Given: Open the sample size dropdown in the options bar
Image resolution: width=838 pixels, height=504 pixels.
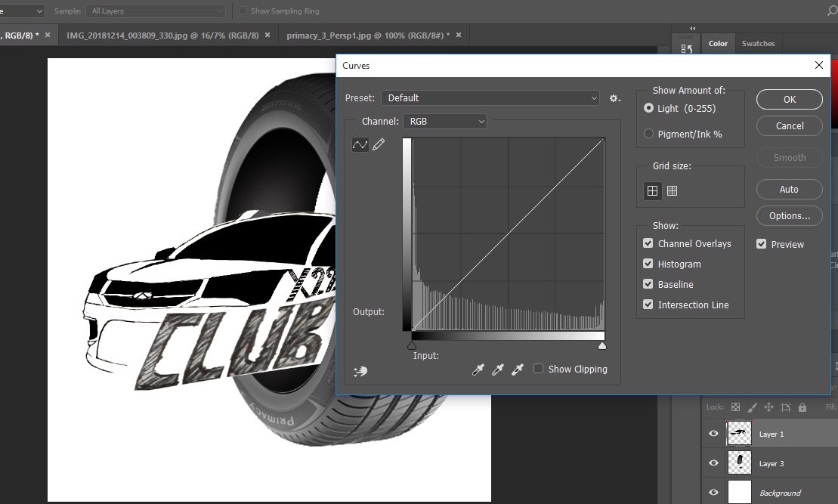Looking at the screenshot, I should (x=22, y=11).
